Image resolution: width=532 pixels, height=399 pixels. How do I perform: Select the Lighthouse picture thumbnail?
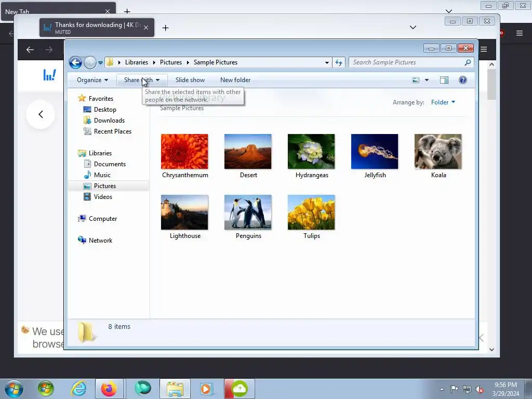click(184, 212)
